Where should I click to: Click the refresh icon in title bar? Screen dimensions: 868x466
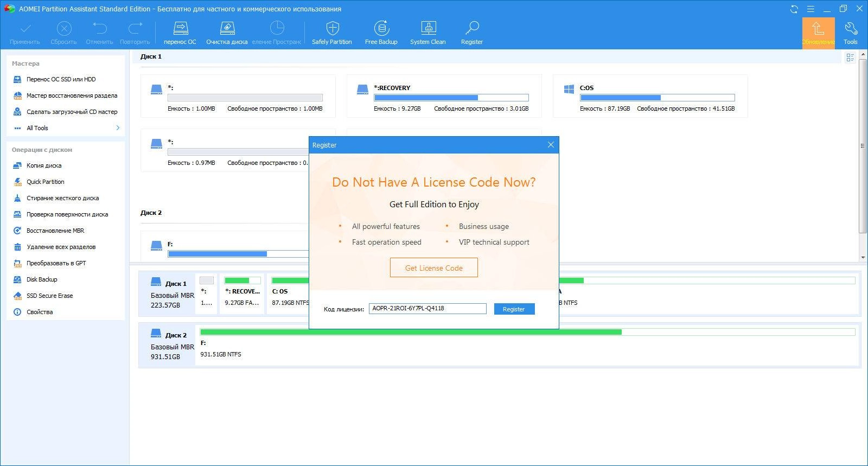tap(794, 9)
